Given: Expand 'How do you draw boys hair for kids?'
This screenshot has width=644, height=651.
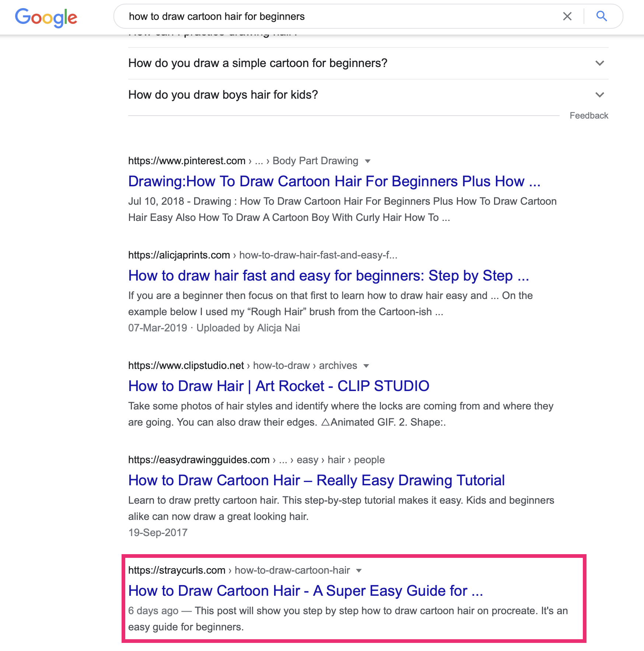Looking at the screenshot, I should (x=368, y=95).
